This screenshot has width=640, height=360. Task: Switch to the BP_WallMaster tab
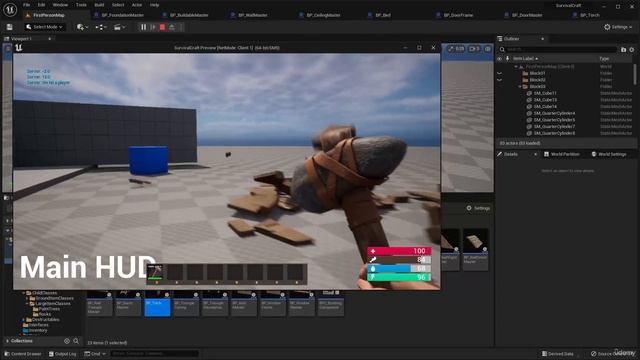(x=253, y=15)
